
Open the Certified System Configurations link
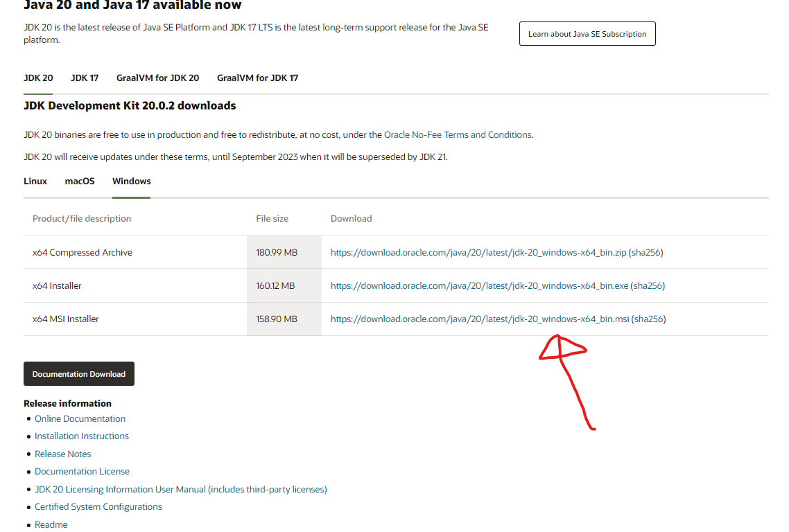click(x=98, y=506)
